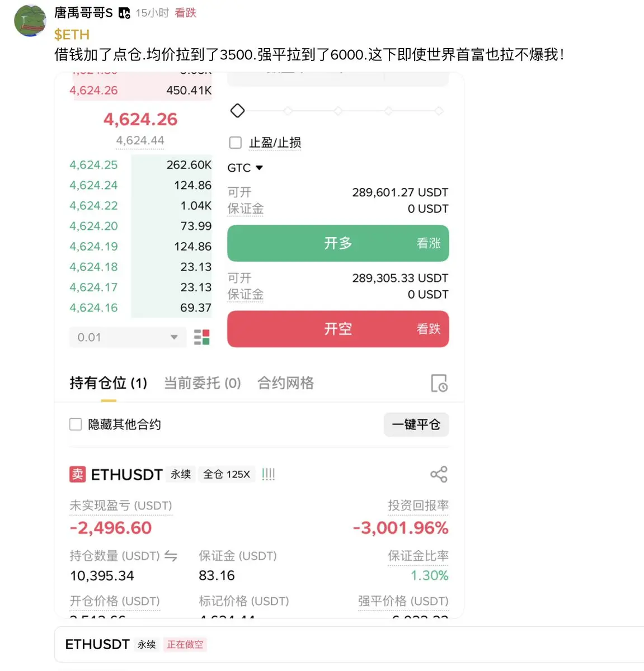Share the ETHUSDT position
The image size is (644, 671).
tap(439, 474)
